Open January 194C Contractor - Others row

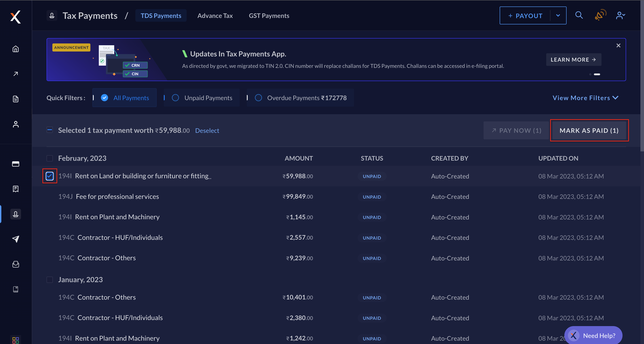pyautogui.click(x=336, y=297)
